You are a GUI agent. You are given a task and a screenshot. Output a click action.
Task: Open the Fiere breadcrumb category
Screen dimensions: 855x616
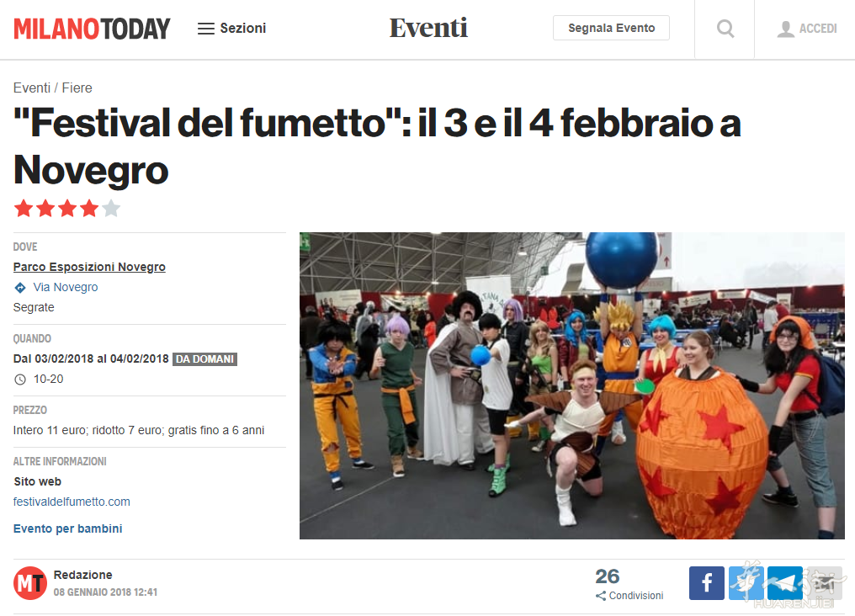tap(77, 88)
